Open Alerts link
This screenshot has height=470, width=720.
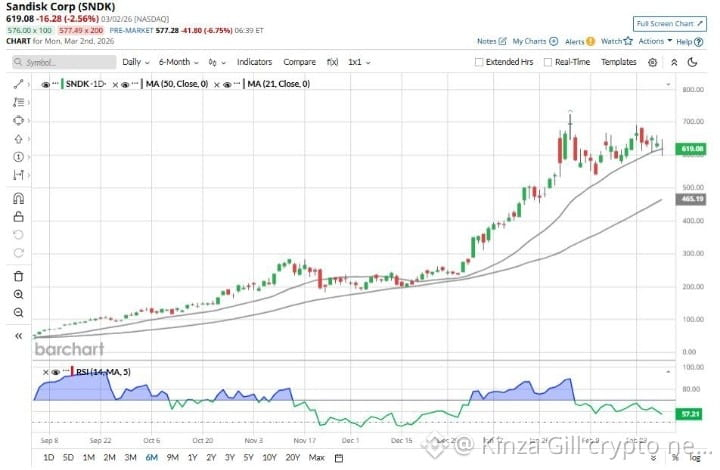click(x=579, y=41)
